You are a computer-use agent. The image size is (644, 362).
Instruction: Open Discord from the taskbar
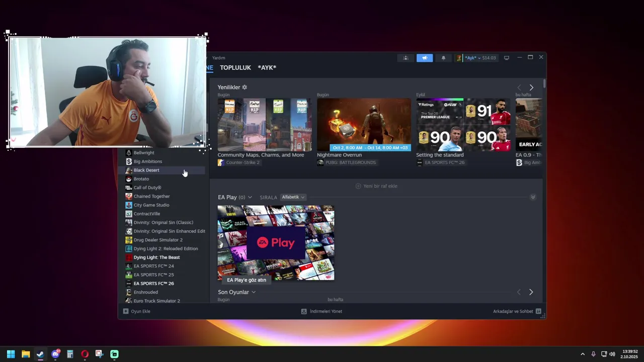55,354
